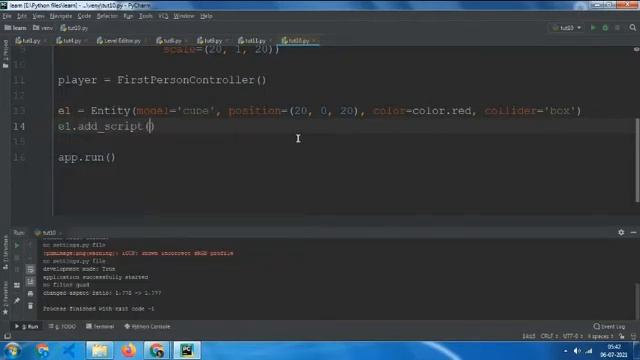Open the Window menu
Image resolution: width=640 pixels, height=360 pixels.
(x=184, y=16)
